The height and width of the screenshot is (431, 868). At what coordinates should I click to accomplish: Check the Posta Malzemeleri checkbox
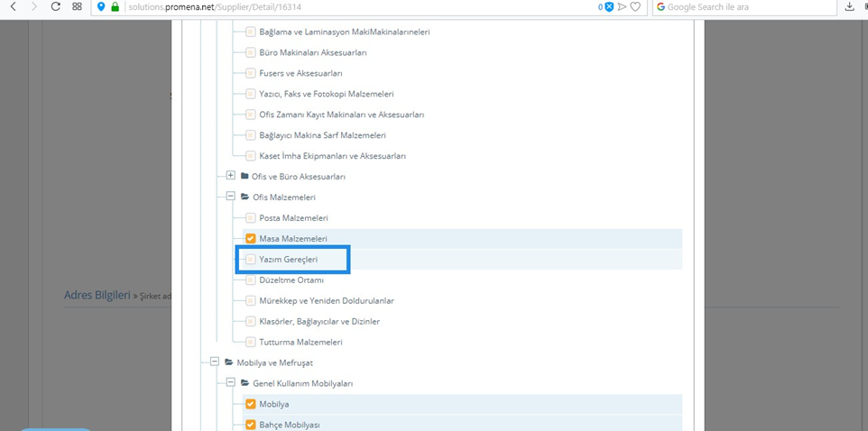point(251,218)
